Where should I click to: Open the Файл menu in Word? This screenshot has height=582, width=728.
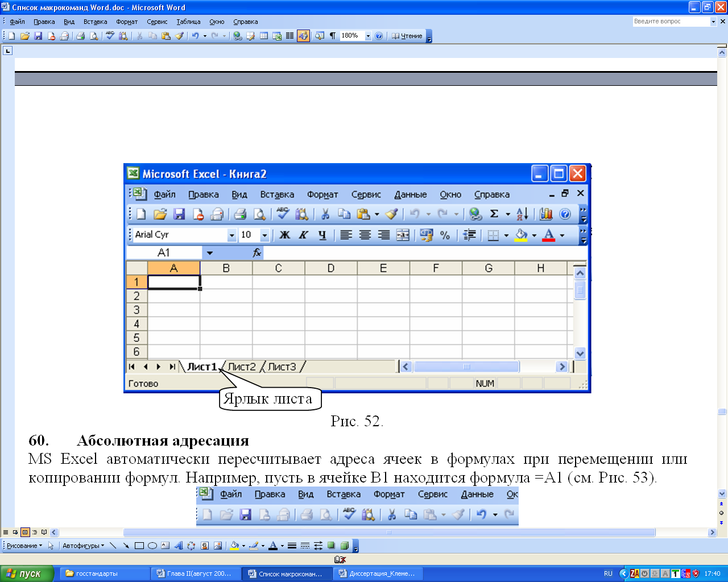(x=17, y=22)
